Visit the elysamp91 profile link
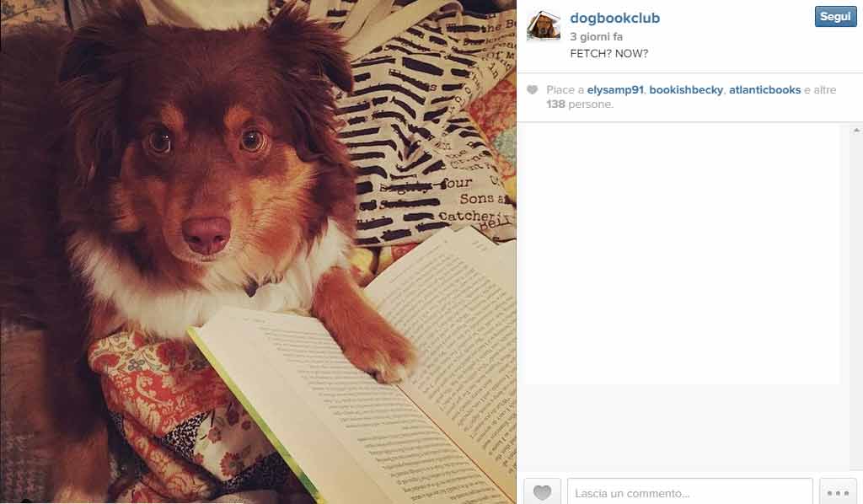Viewport: 863px width, 504px height. tap(615, 89)
